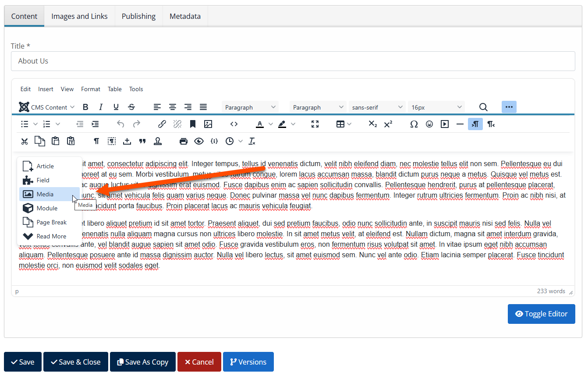Viewport: 588px width, 383px height.
Task: Open the table insertion dropdown
Action: point(344,124)
